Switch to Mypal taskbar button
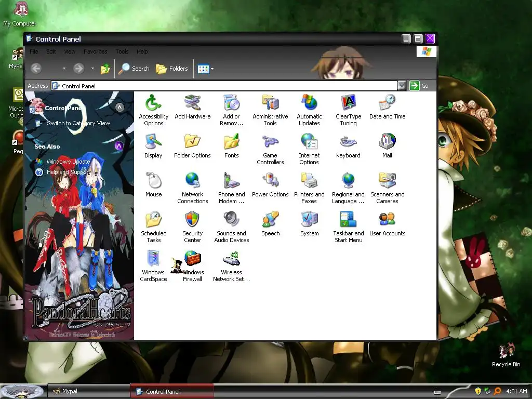The image size is (532, 399). [x=88, y=391]
